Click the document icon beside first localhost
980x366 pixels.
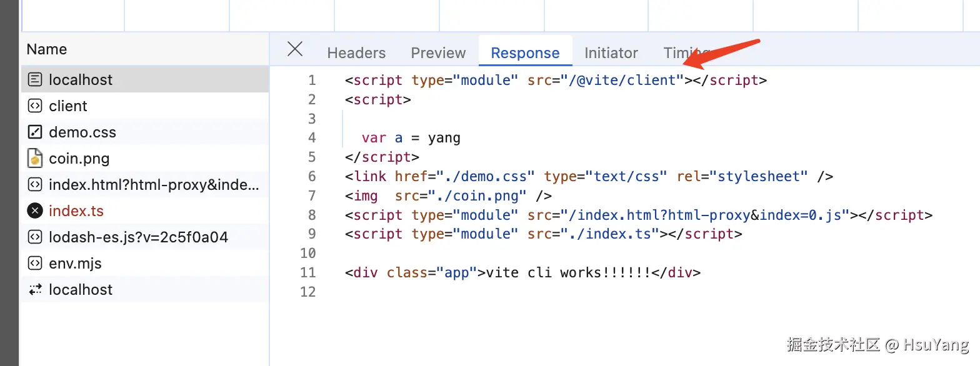click(35, 80)
